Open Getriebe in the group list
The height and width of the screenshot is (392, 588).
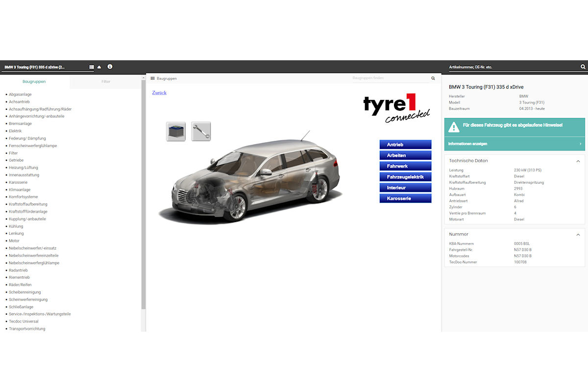click(x=16, y=160)
